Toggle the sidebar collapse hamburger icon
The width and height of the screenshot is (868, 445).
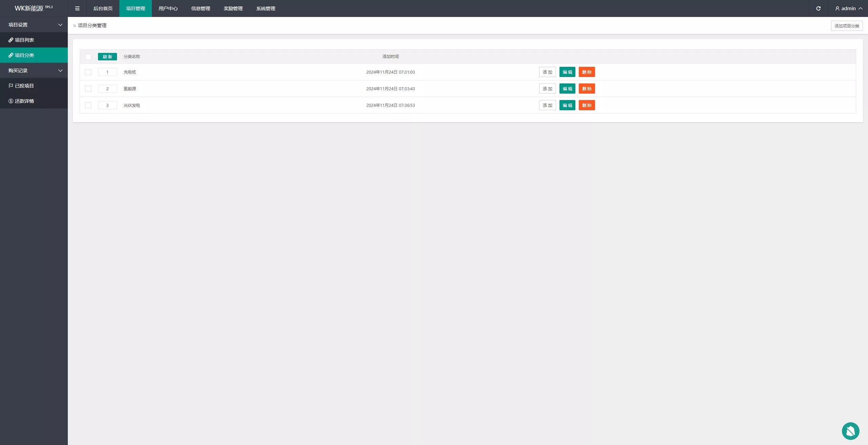(x=77, y=8)
